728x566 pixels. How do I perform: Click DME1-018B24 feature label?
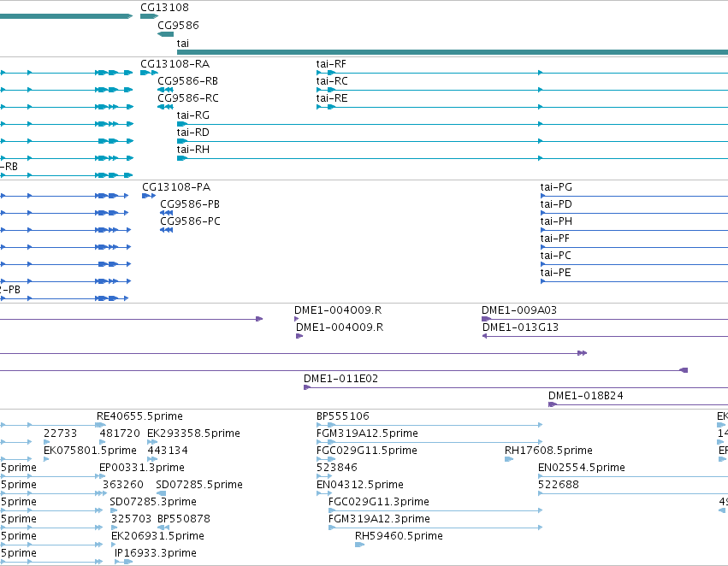pos(585,396)
